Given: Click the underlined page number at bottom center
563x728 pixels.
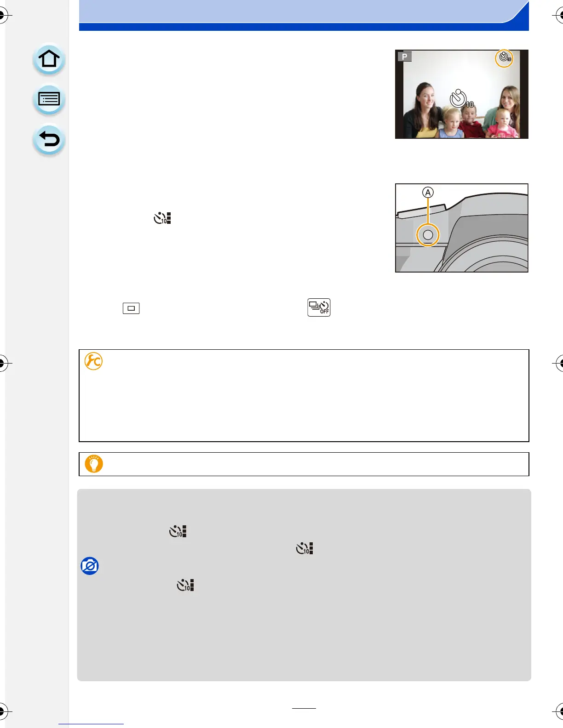Looking at the screenshot, I should (x=304, y=707).
